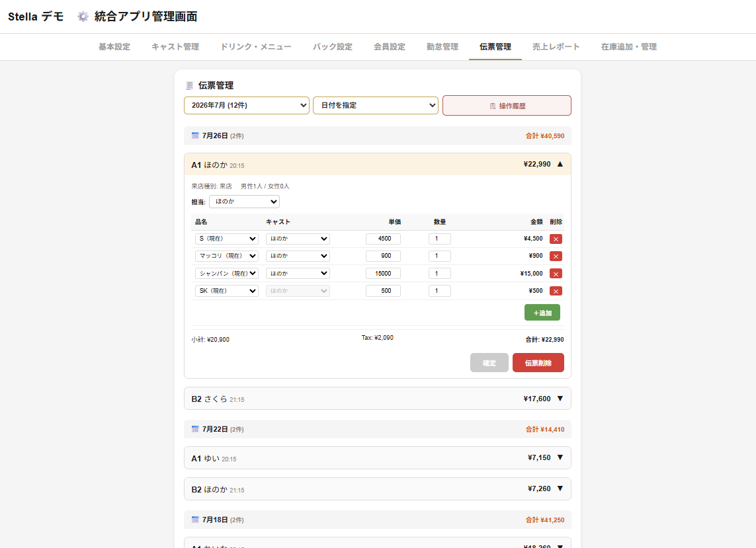Click the 合計 ¥41,250 daily total
Viewport: 756px width, 548px height.
pos(545,520)
